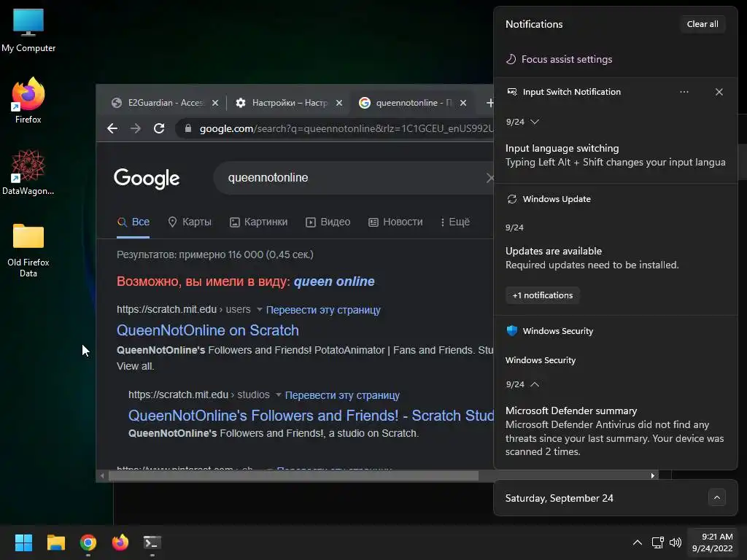Show hidden system tray icons
Screen dimensions: 747x560
click(638, 542)
